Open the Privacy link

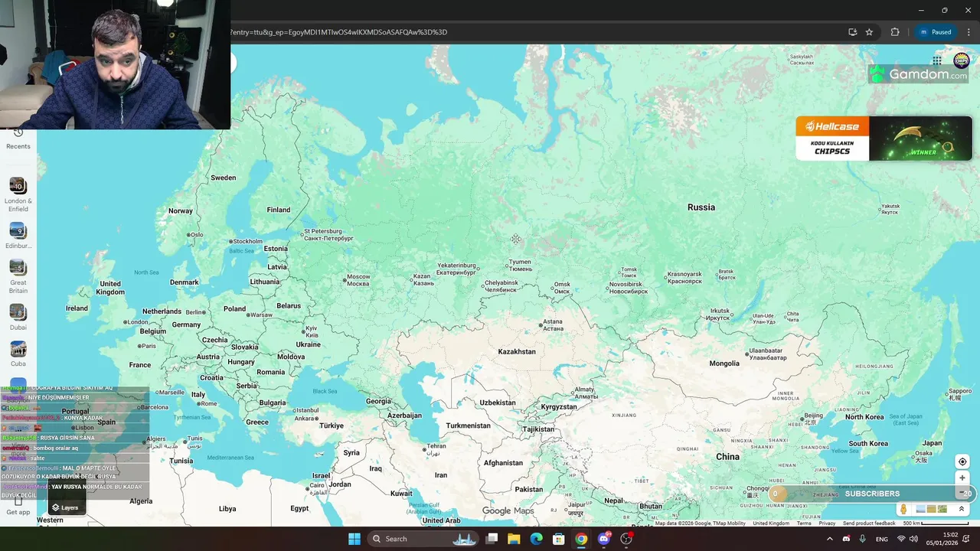pos(827,523)
